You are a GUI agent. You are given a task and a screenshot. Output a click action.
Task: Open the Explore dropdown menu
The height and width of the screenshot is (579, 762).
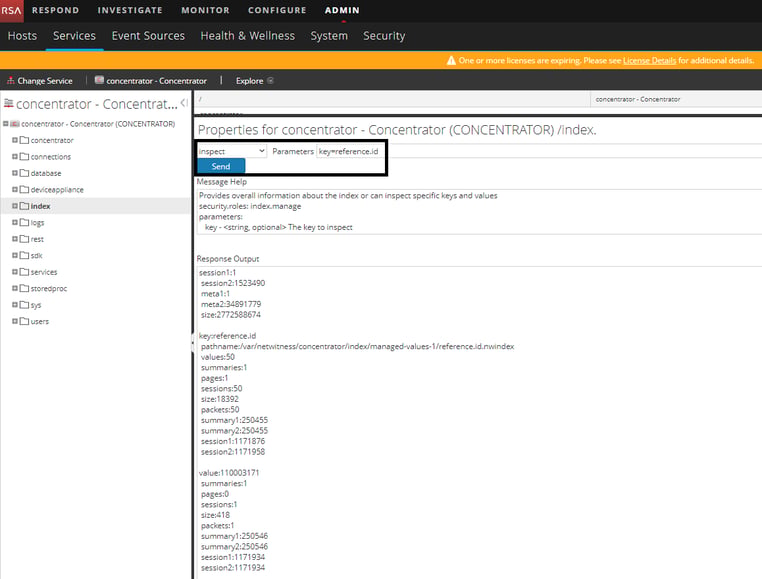tap(255, 81)
